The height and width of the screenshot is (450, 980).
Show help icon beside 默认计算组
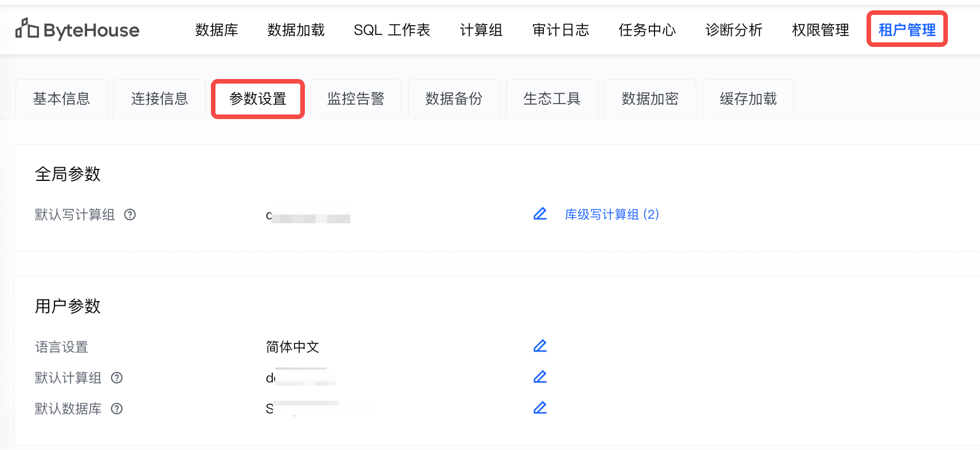[x=117, y=378]
